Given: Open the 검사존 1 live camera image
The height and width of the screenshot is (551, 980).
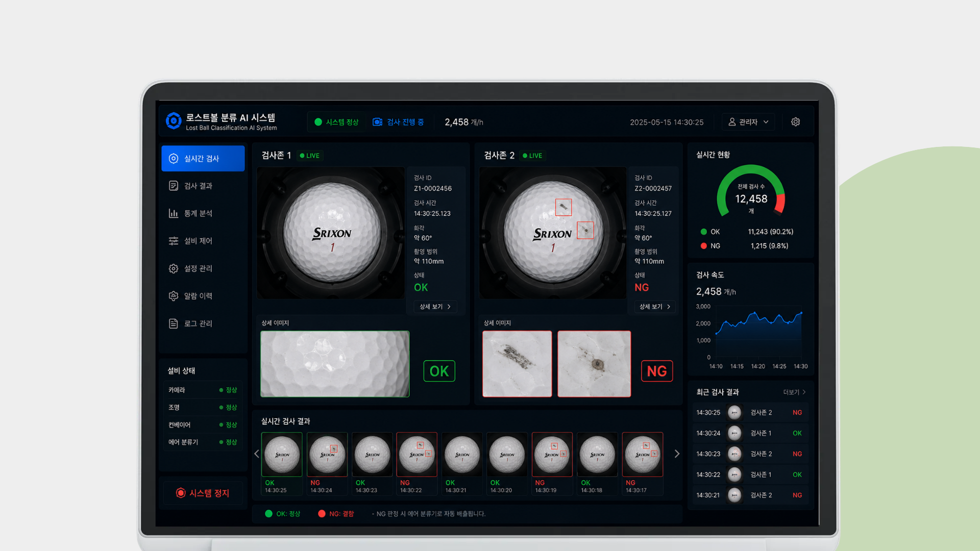Looking at the screenshot, I should point(331,233).
